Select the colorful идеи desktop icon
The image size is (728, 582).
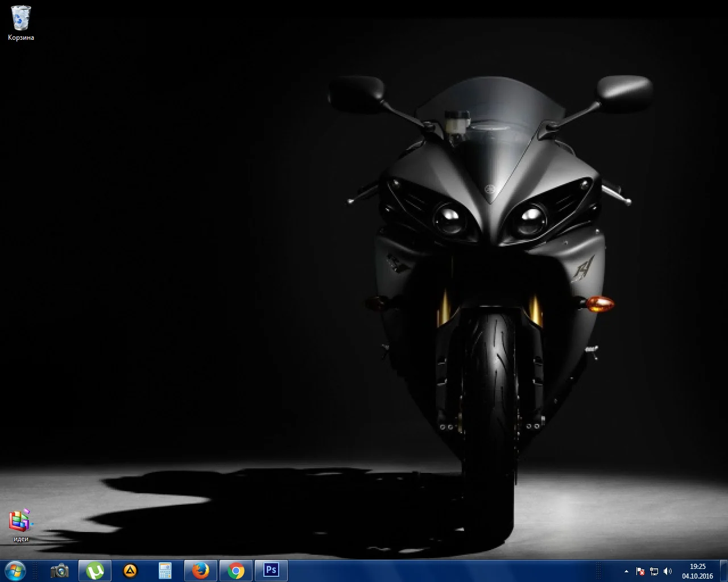pos(20,520)
